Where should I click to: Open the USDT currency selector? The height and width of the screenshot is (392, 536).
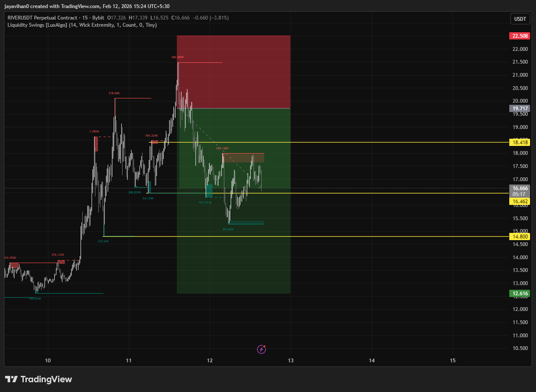tap(520, 19)
